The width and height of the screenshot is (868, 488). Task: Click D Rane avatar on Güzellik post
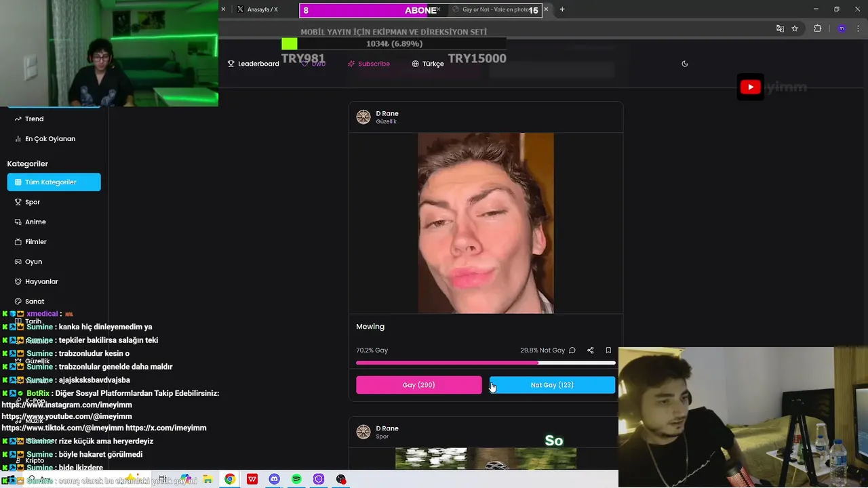pyautogui.click(x=363, y=117)
